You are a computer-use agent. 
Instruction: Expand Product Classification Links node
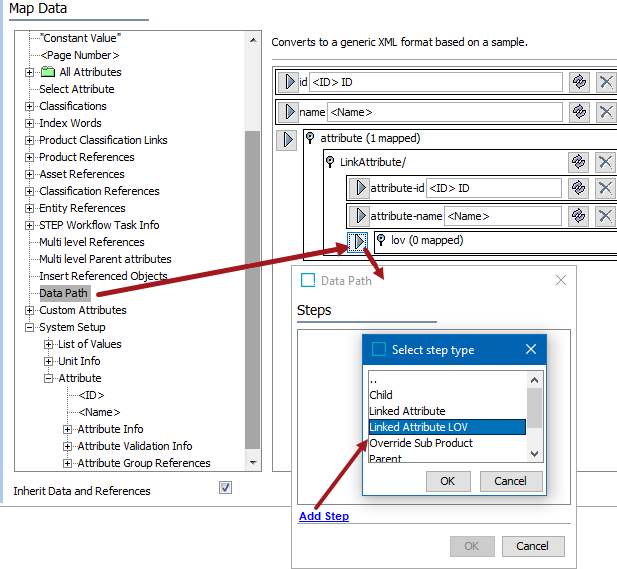(x=29, y=140)
